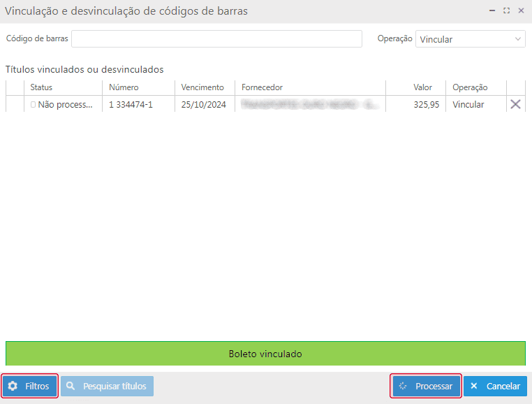The height and width of the screenshot is (404, 532).
Task: Maximize the barcode linking dialog
Action: 507,11
